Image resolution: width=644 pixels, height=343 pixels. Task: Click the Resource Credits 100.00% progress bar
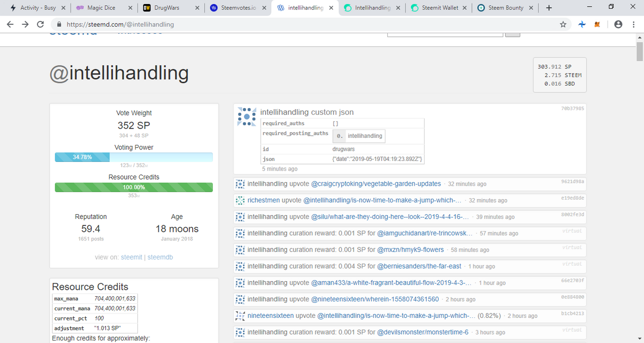(134, 187)
